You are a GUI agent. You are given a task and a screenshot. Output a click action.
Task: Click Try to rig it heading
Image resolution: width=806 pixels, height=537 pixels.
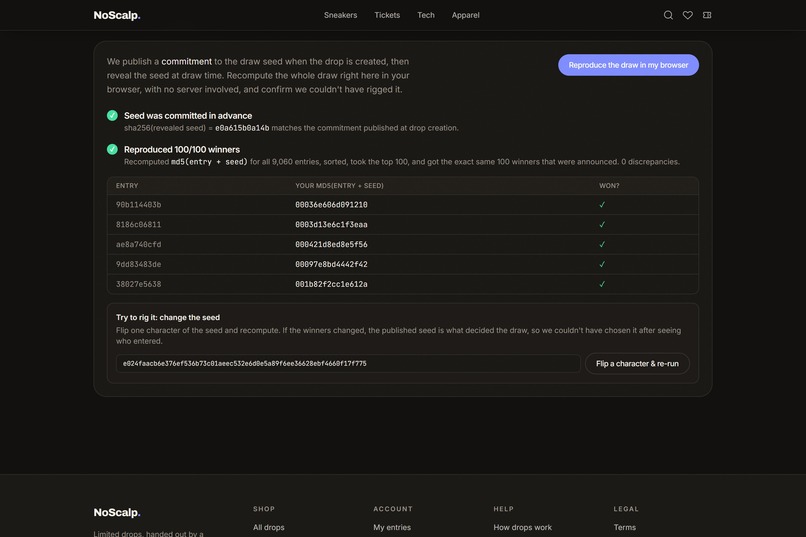coord(168,318)
